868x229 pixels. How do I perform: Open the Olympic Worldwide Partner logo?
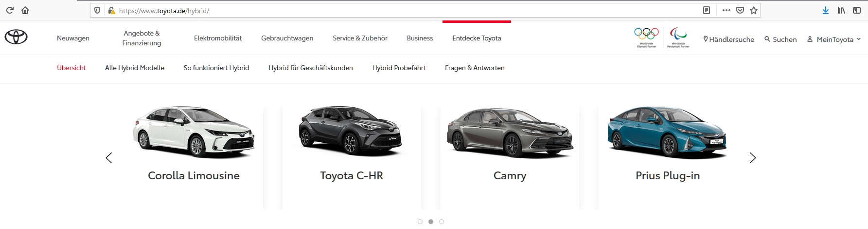[x=646, y=38]
